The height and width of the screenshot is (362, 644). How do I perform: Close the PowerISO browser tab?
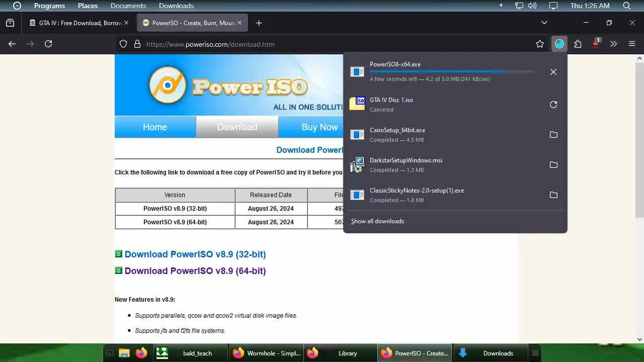(239, 23)
